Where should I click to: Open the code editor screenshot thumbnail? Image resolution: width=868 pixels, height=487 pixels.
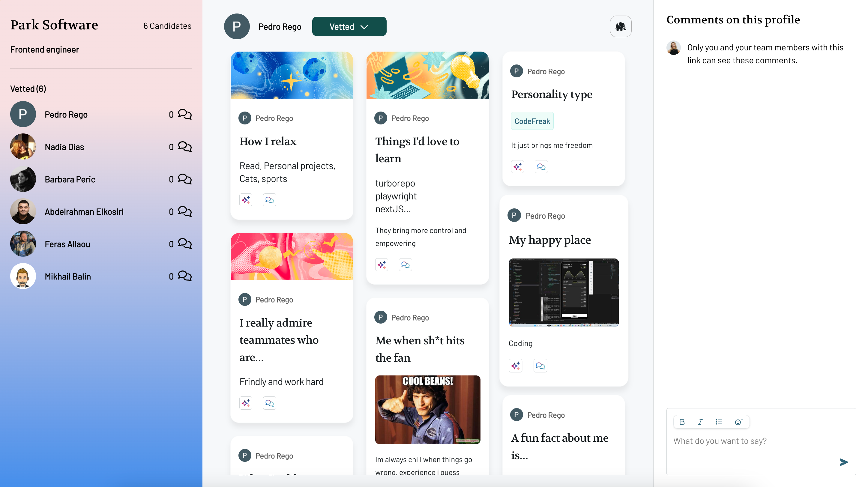(x=563, y=292)
